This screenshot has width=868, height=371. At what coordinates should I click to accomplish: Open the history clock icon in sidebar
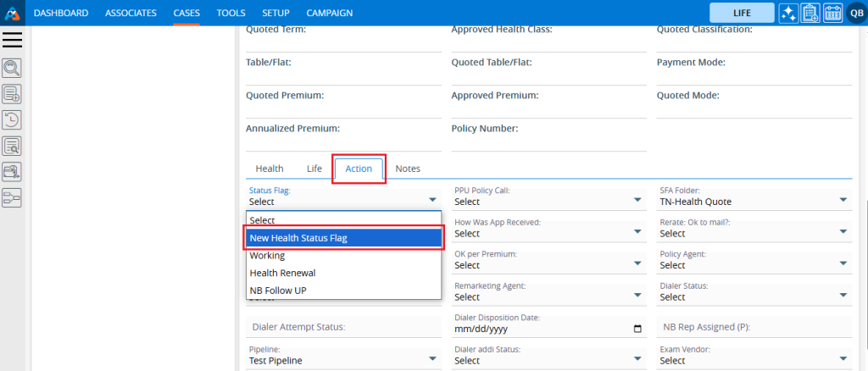click(x=13, y=119)
